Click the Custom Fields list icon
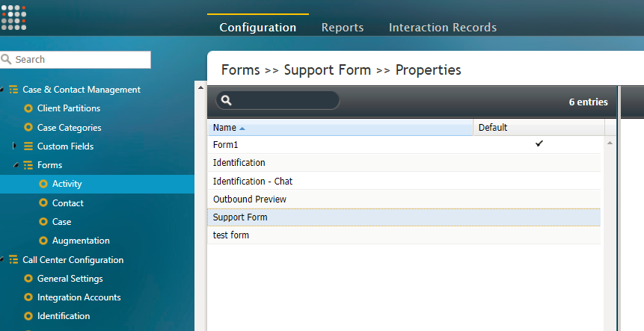The height and width of the screenshot is (331, 644). (28, 146)
